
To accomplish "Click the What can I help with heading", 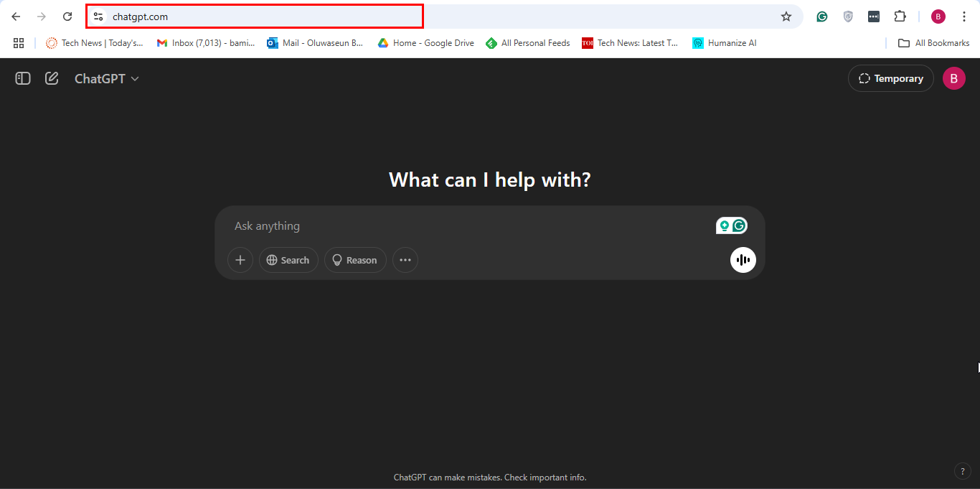I will 490,180.
